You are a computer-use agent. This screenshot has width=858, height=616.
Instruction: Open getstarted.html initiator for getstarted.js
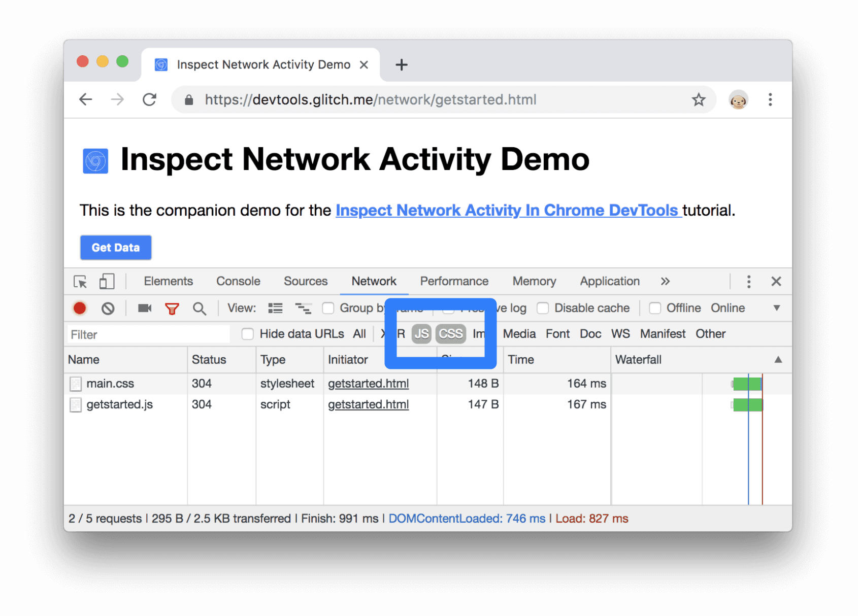pos(368,405)
